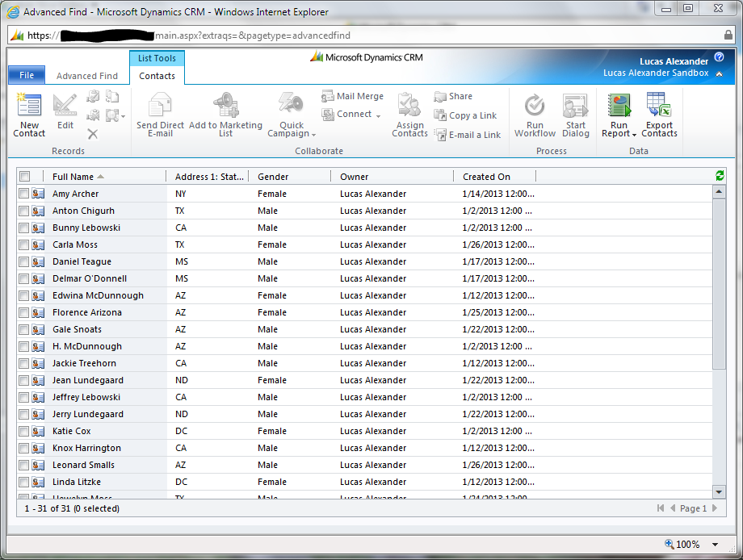Click the Assign Contacts icon
Screen dimensions: 743x560
click(409, 105)
